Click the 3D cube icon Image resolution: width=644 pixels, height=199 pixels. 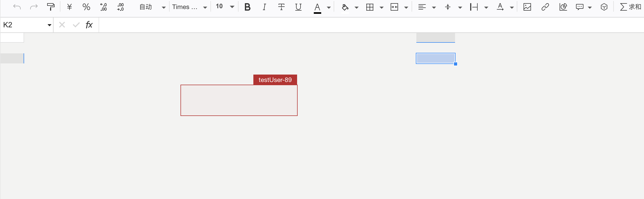604,7
